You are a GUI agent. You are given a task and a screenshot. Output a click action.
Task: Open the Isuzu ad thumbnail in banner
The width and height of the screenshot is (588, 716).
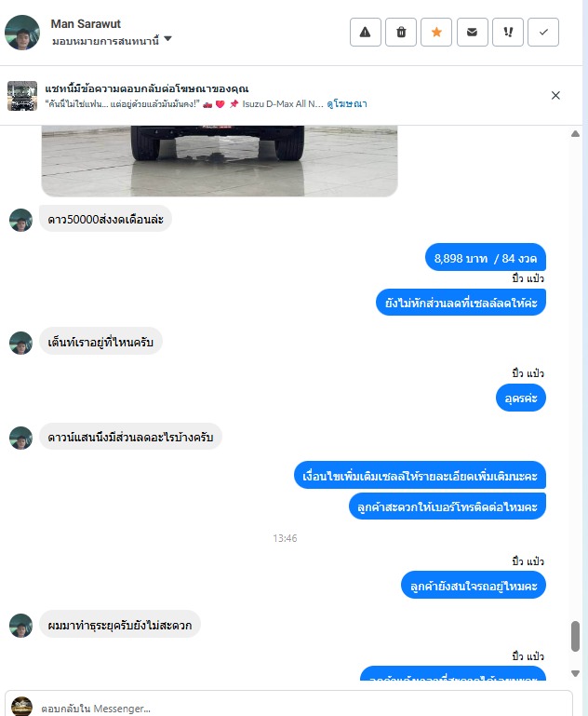point(22,96)
